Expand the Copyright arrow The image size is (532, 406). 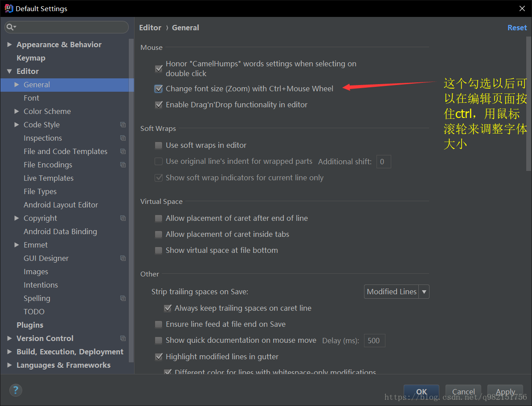tap(16, 218)
